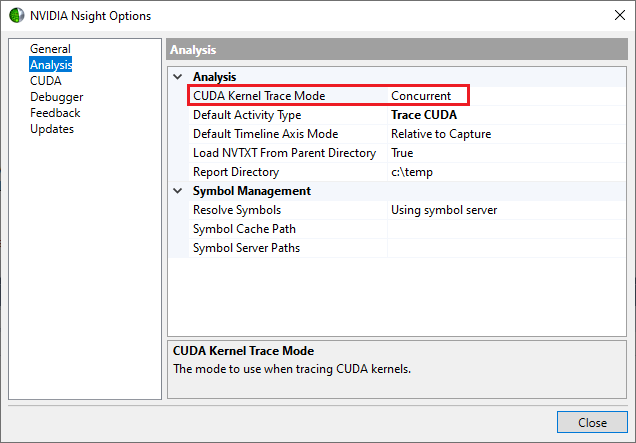The height and width of the screenshot is (443, 636).
Task: Change the Concurrent trace mode value
Action: pyautogui.click(x=421, y=96)
